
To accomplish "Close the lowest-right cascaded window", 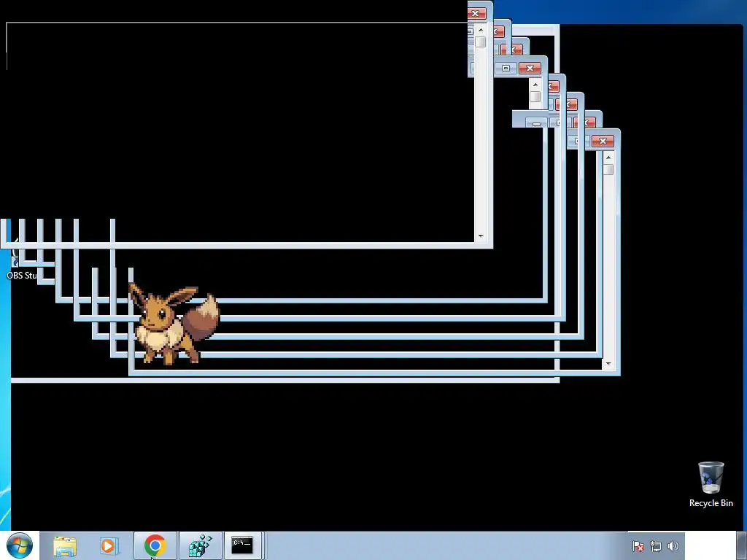I will (603, 141).
